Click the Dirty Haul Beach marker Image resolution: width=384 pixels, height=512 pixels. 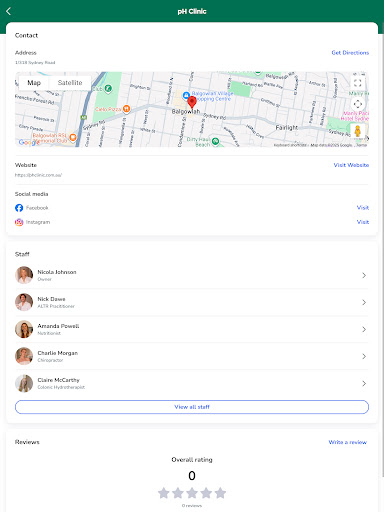[215, 141]
